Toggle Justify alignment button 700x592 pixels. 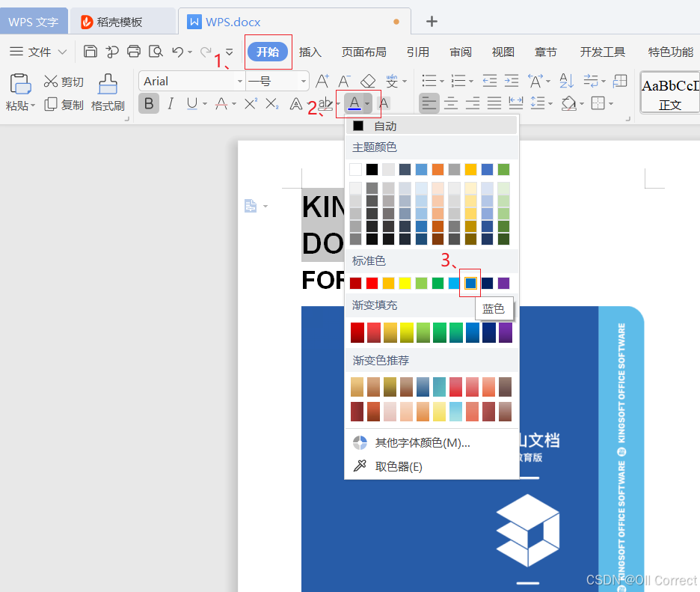(x=494, y=103)
